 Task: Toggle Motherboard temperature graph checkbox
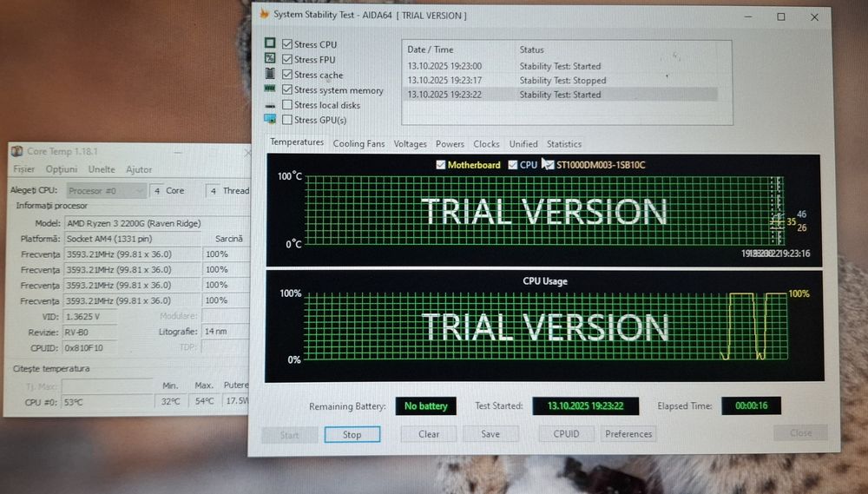click(x=441, y=164)
